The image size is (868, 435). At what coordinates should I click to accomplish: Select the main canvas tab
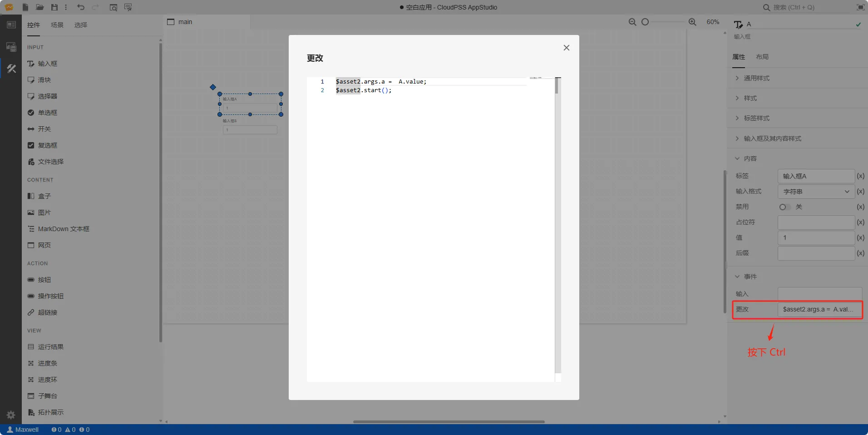(206, 22)
